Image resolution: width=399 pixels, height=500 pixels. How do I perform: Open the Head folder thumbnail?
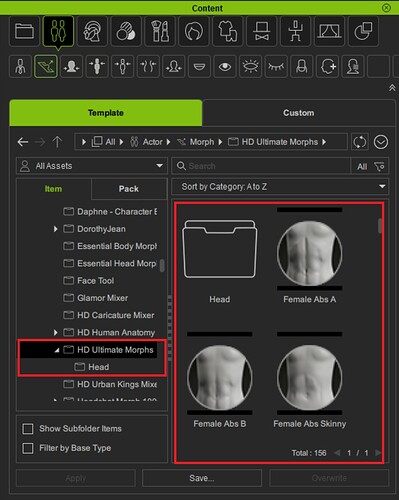(220, 249)
